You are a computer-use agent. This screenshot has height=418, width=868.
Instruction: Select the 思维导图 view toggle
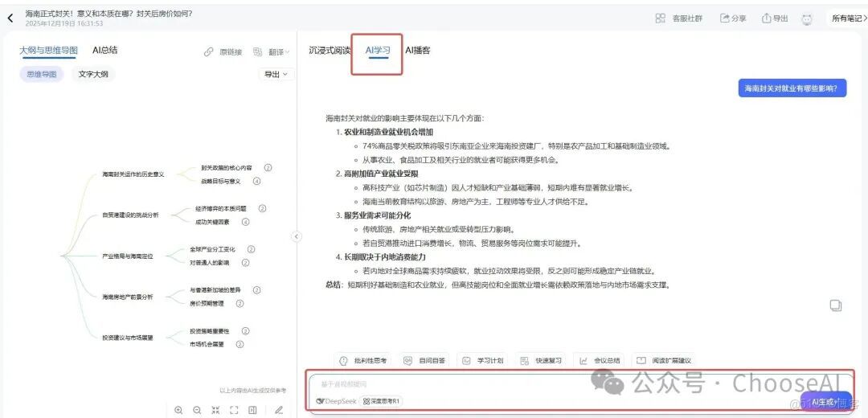click(x=42, y=74)
